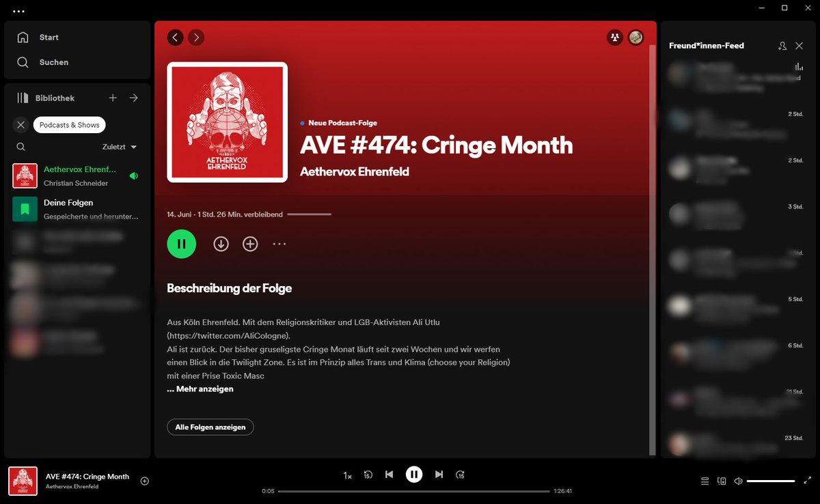Open the playback queue icon

coord(705,481)
